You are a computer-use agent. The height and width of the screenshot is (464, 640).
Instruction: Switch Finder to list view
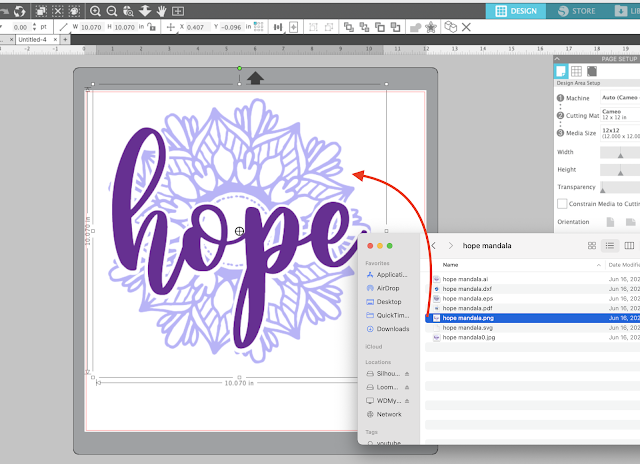pyautogui.click(x=610, y=246)
